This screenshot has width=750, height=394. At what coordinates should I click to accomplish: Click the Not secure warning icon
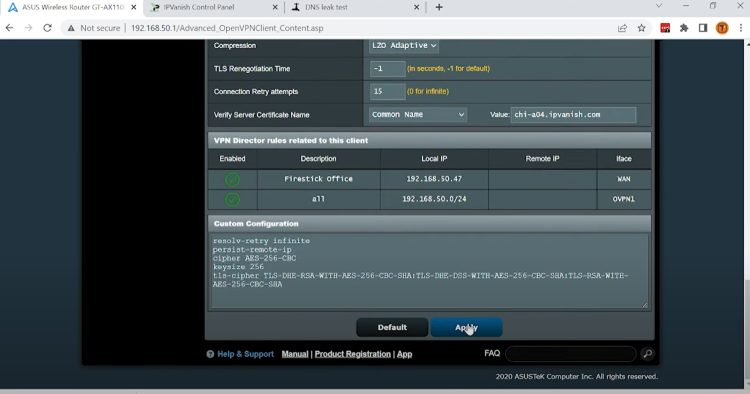click(x=71, y=28)
